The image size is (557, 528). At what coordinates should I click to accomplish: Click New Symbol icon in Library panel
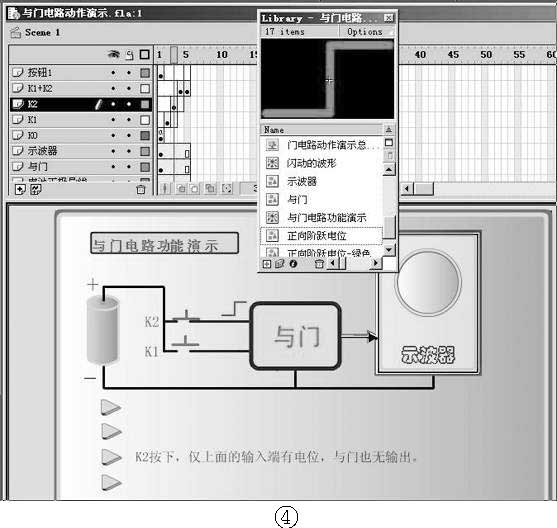tap(266, 264)
